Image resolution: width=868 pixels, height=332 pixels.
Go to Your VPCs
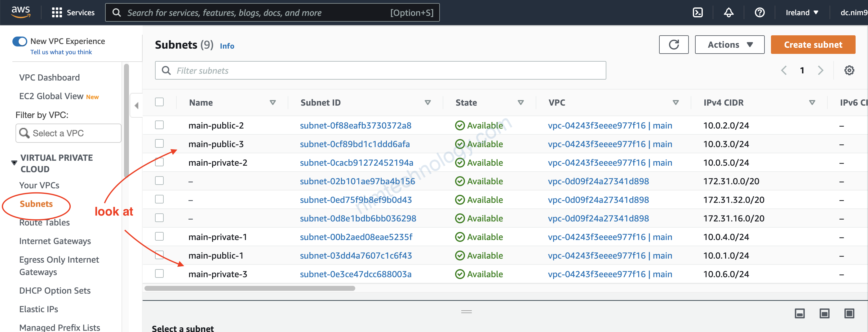pyautogui.click(x=39, y=185)
